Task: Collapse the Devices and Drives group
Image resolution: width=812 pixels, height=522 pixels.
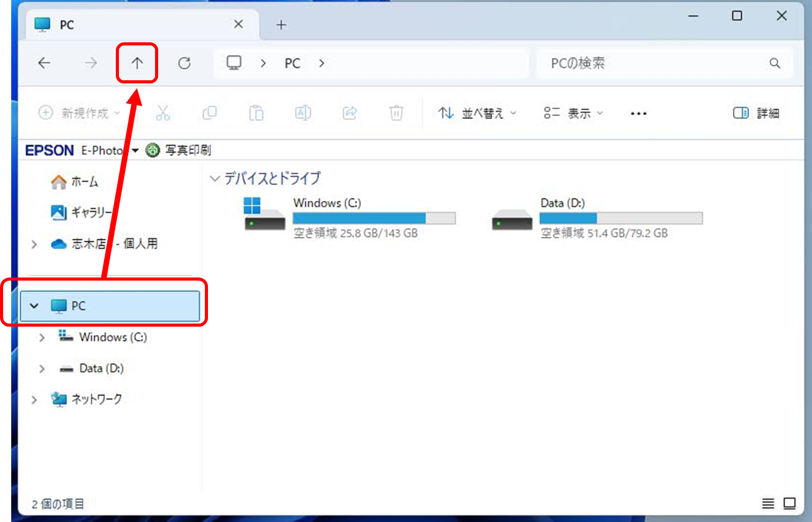Action: pyautogui.click(x=215, y=179)
